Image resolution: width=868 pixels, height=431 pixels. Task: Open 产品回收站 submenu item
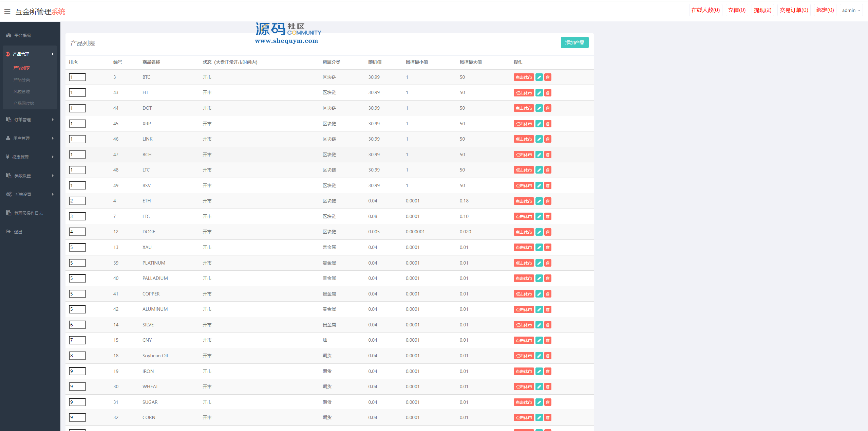pyautogui.click(x=24, y=103)
